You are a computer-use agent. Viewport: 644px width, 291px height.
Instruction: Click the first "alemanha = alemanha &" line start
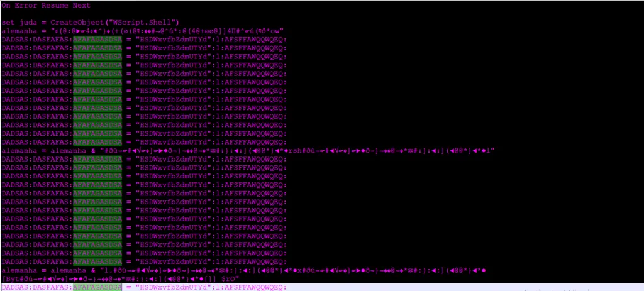pos(50,151)
